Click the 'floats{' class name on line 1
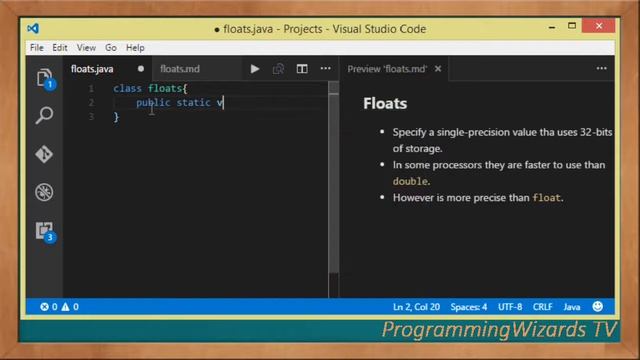This screenshot has width=640, height=360. coord(167,89)
